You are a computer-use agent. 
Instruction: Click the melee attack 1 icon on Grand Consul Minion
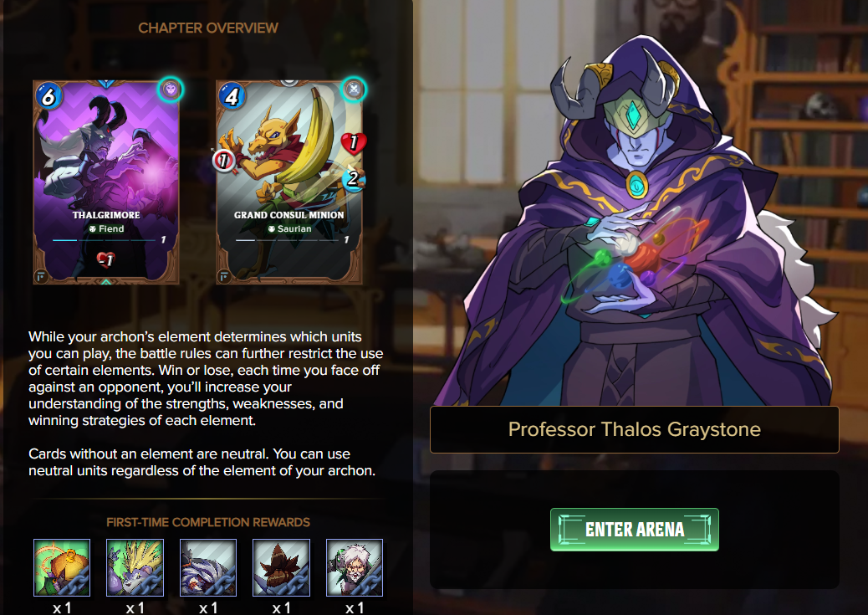(223, 161)
